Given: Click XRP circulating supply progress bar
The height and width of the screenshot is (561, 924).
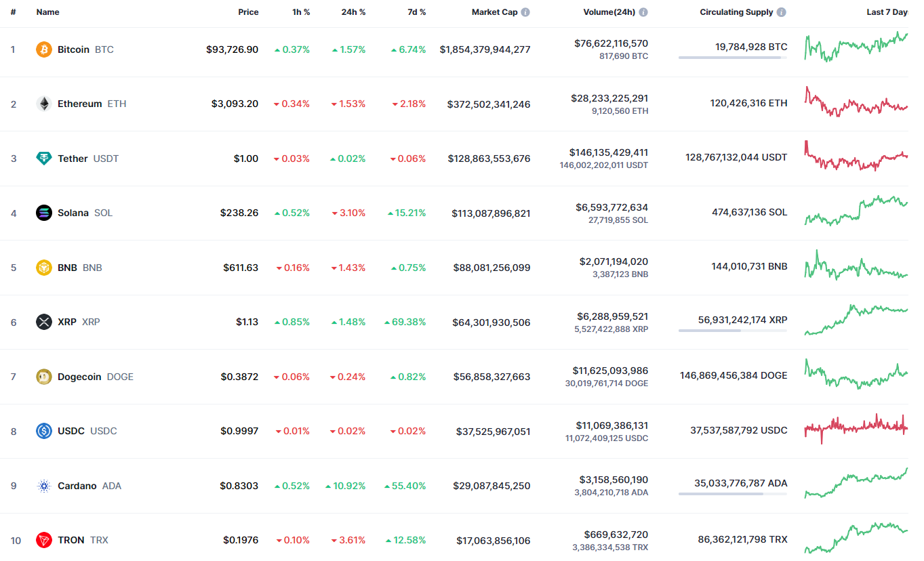Looking at the screenshot, I should 732,331.
